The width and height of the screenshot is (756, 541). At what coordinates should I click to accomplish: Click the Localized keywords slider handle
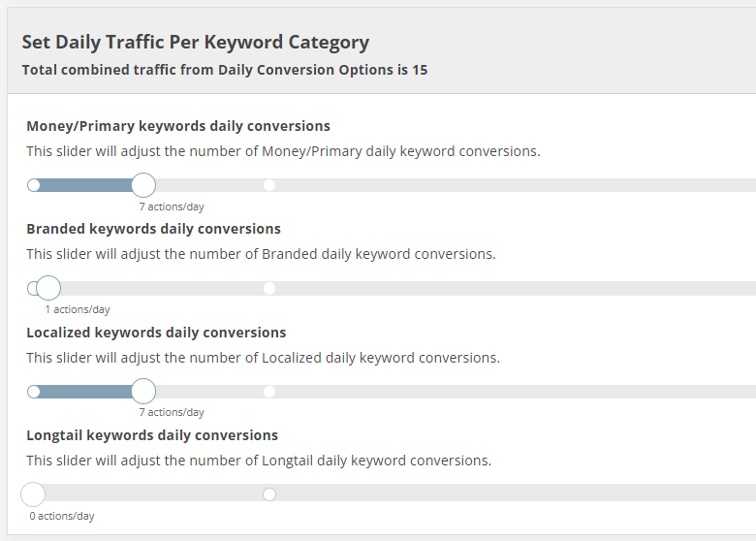[x=143, y=391]
